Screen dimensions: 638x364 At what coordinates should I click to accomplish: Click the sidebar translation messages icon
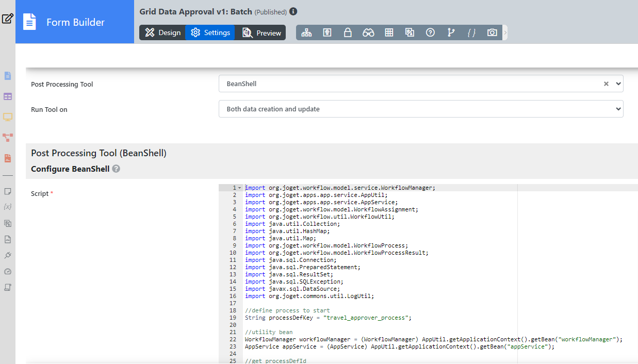8,223
